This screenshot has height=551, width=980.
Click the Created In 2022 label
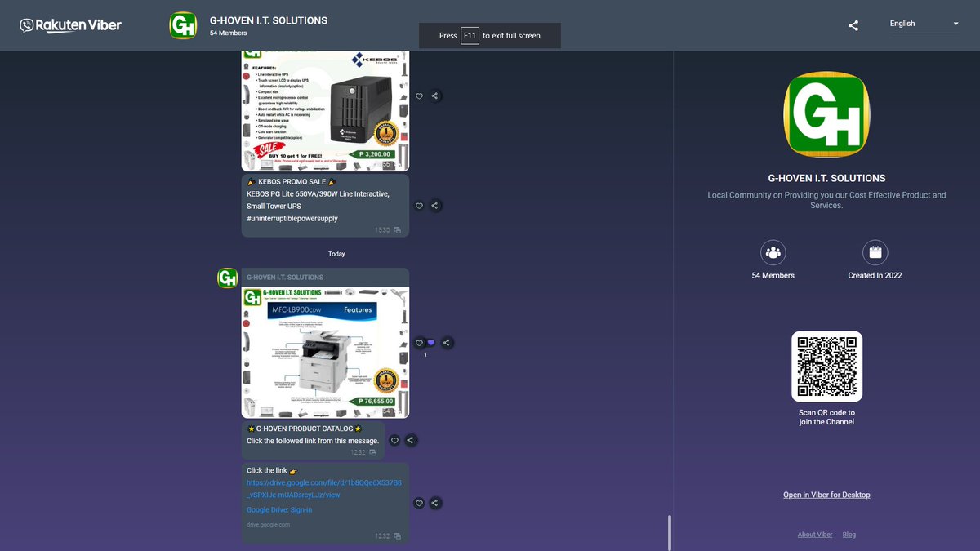[875, 276]
